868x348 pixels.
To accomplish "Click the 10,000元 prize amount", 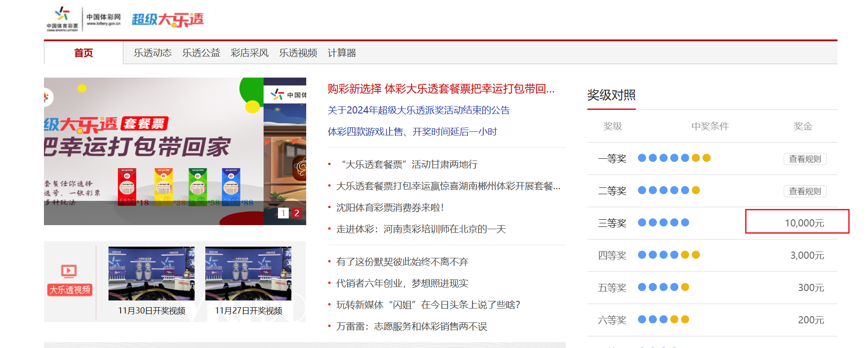I will click(x=804, y=223).
